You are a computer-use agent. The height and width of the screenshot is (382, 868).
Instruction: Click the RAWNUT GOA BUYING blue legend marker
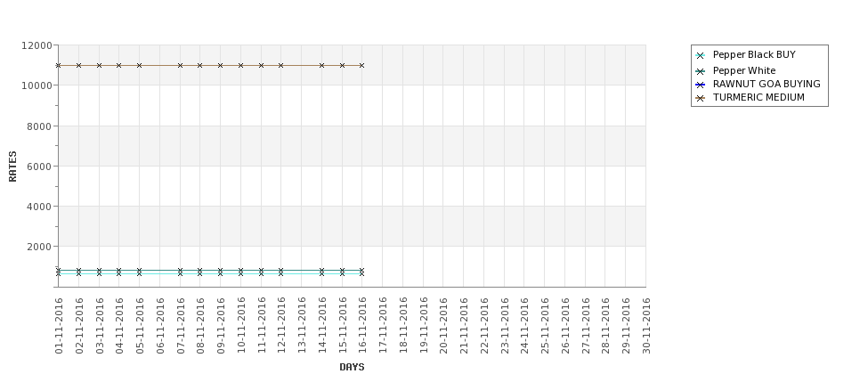coord(700,85)
